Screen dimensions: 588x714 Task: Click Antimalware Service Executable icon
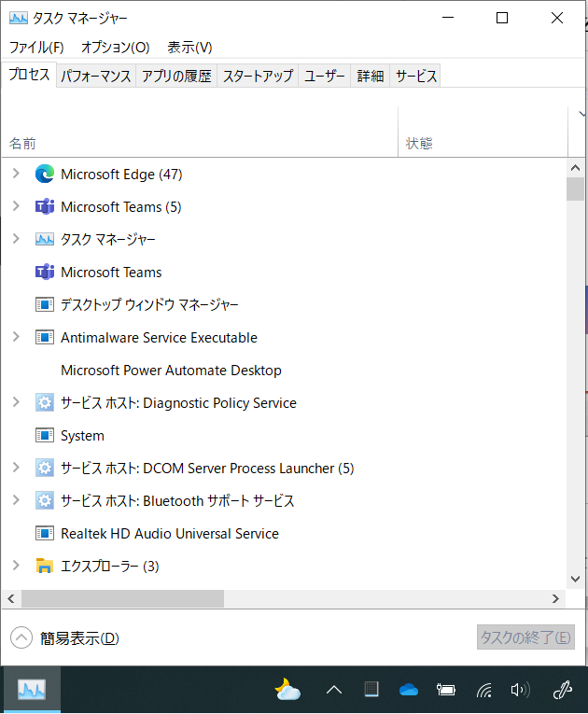[x=45, y=338]
